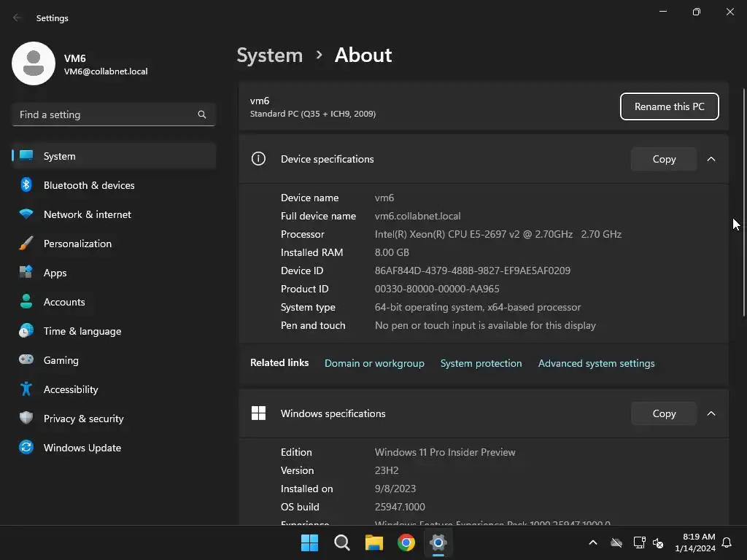
Task: Open the System settings category
Action: click(114, 156)
